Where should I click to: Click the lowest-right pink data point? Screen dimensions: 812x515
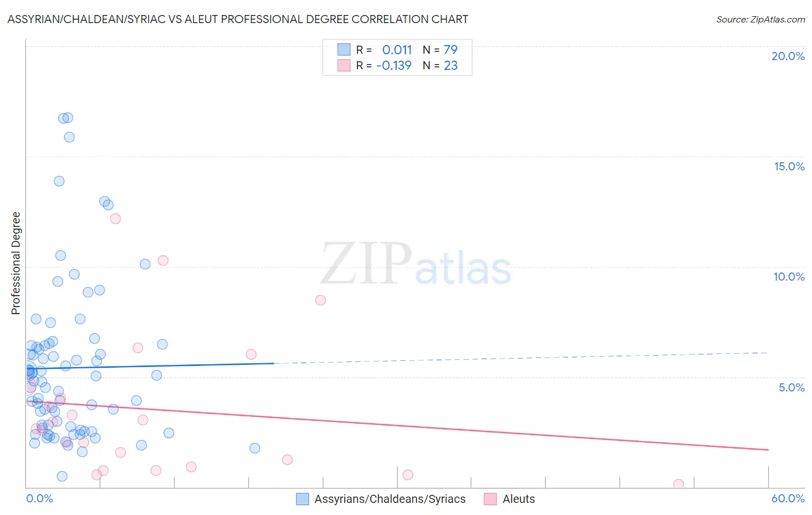679,484
